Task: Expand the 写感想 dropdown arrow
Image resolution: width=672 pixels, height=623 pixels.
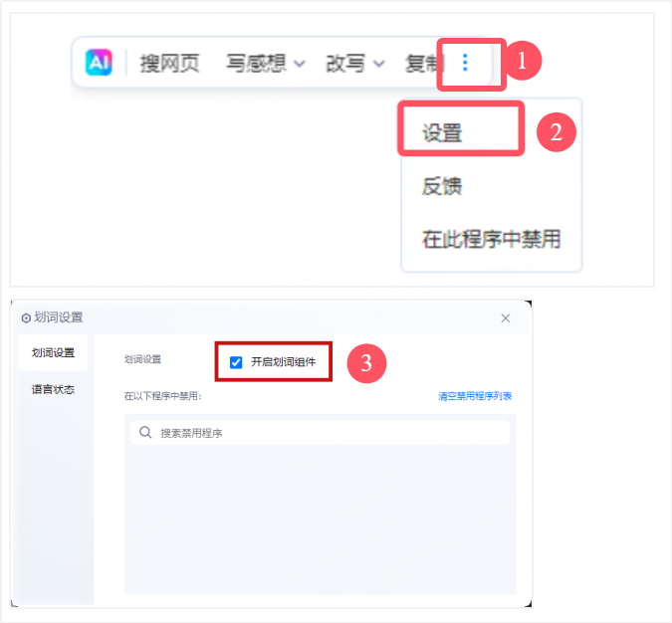Action: tap(297, 64)
